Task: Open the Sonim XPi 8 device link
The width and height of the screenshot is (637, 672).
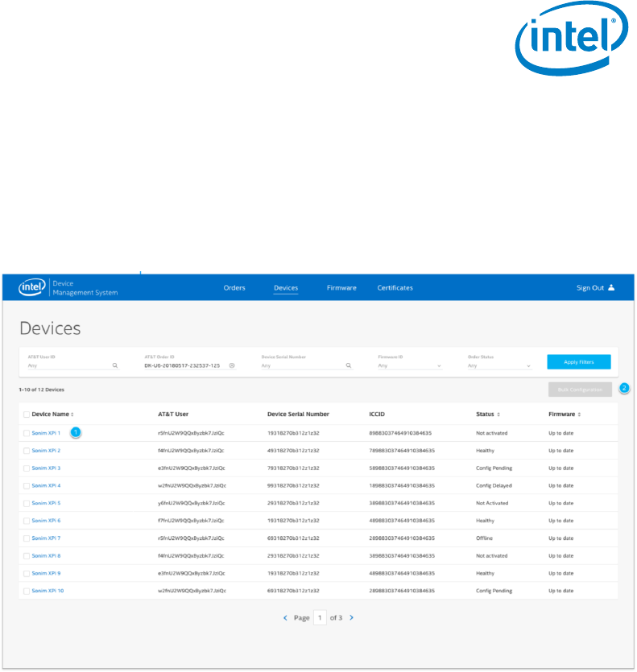Action: (46, 556)
